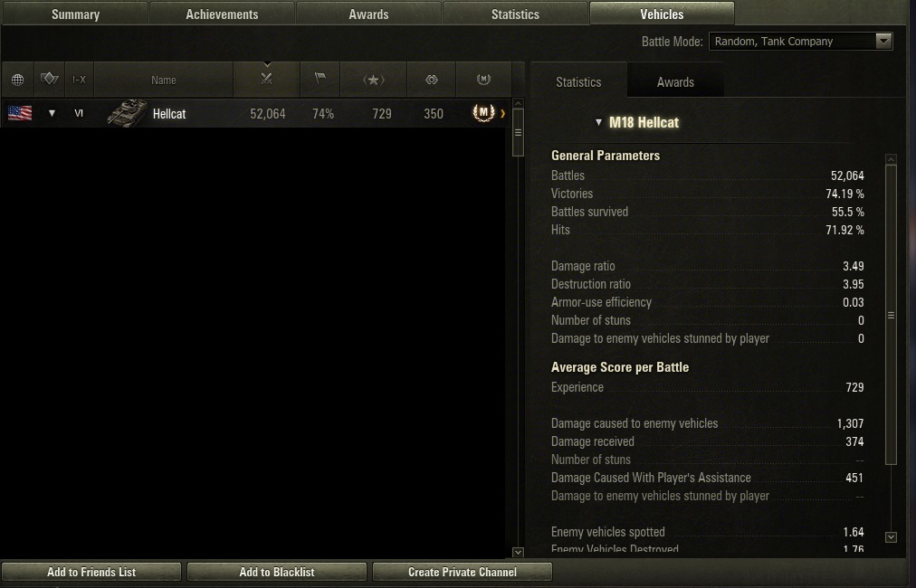The height and width of the screenshot is (588, 916).
Task: Click the Damage received label
Action: click(x=592, y=441)
